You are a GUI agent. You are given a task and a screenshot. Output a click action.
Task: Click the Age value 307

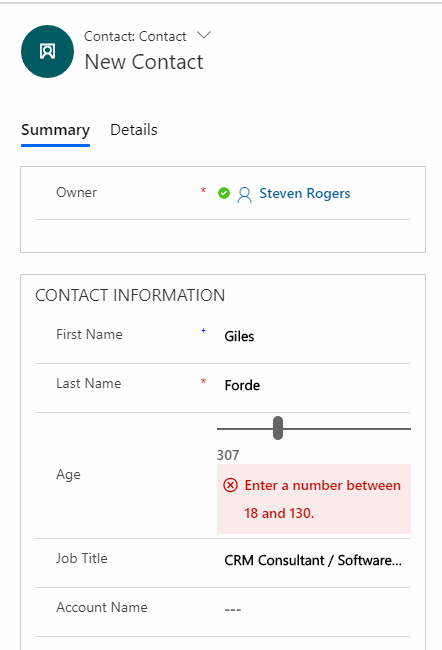[228, 455]
